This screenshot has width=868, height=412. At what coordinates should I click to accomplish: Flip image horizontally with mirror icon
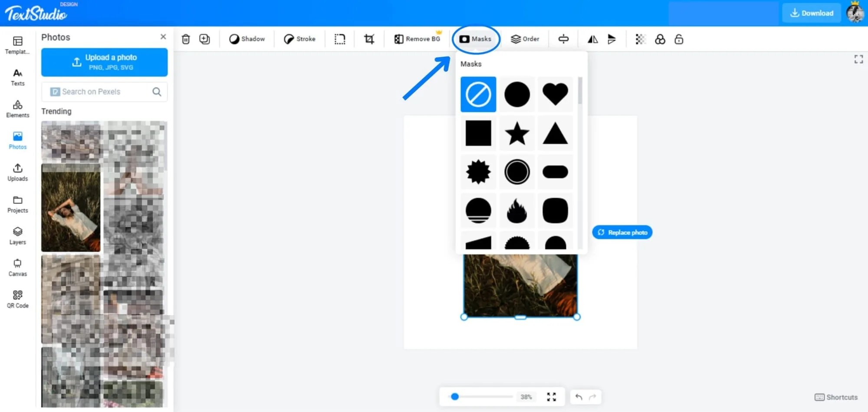pyautogui.click(x=592, y=39)
